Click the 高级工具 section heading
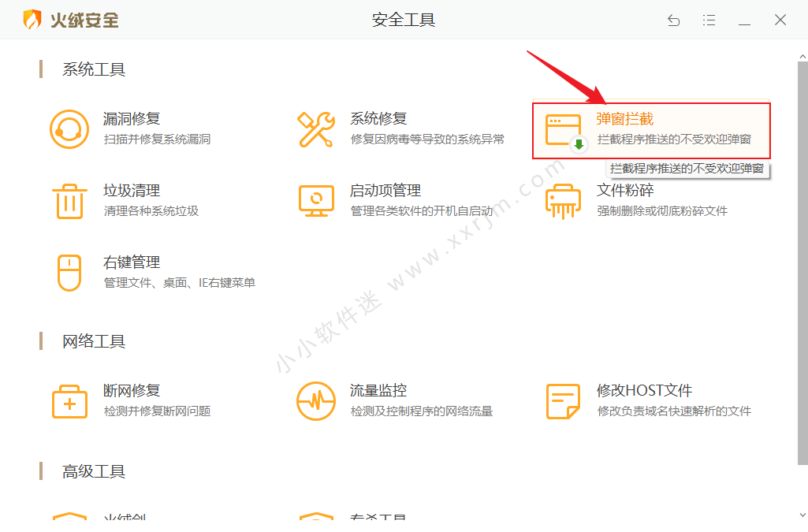Viewport: 808px width, 532px height. 94,471
